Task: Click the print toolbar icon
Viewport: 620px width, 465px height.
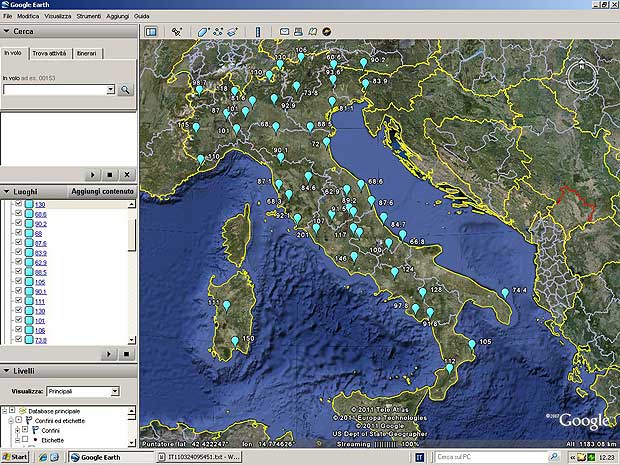Action: (298, 32)
